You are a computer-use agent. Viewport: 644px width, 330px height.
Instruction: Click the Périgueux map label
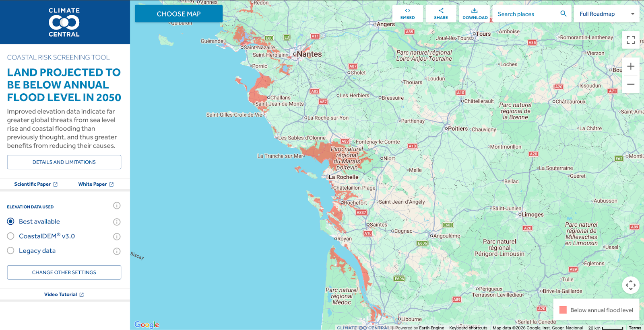491,289
